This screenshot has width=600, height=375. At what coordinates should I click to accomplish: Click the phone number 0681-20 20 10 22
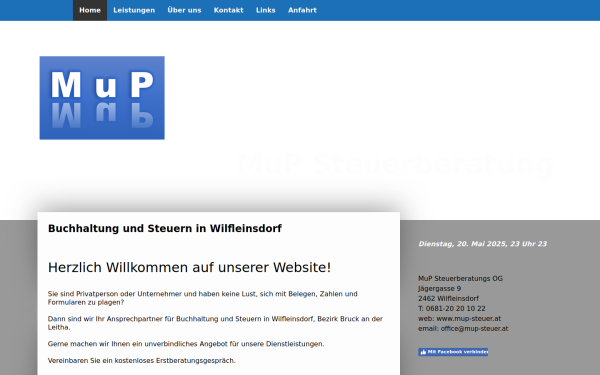455,308
